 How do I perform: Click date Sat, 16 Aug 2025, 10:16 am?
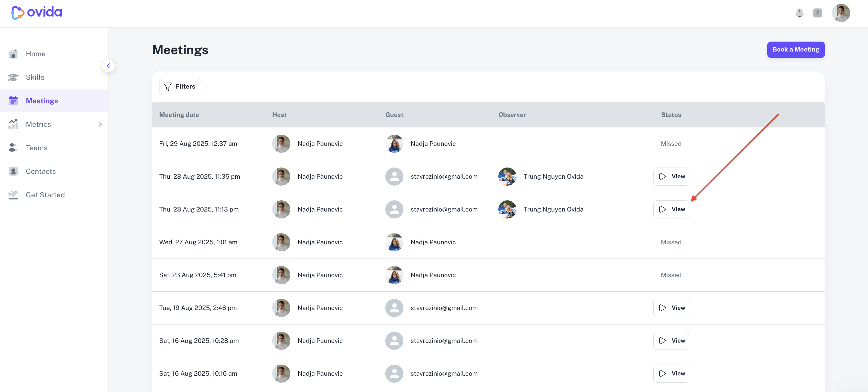(x=198, y=374)
